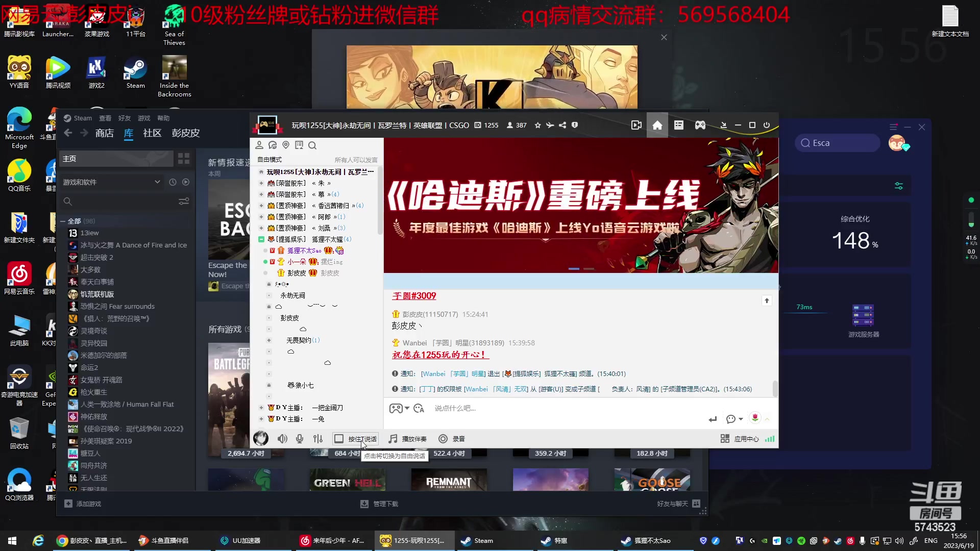The height and width of the screenshot is (551, 980).
Task: Open the YY gamepad icon in header
Action: tap(700, 126)
